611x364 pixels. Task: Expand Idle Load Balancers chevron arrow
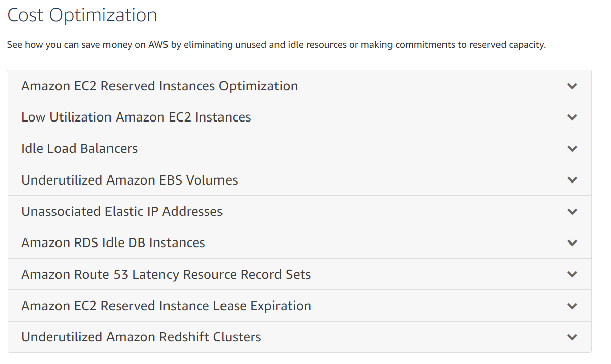point(572,149)
